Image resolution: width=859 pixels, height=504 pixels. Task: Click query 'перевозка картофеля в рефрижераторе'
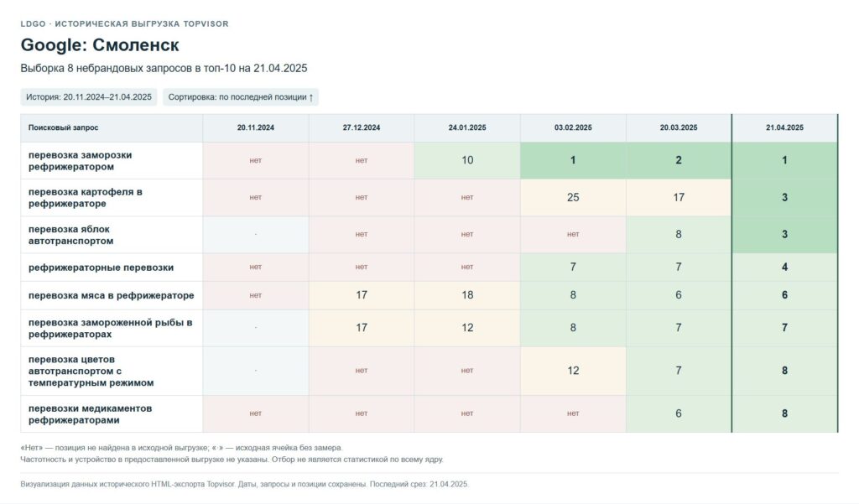click(86, 198)
